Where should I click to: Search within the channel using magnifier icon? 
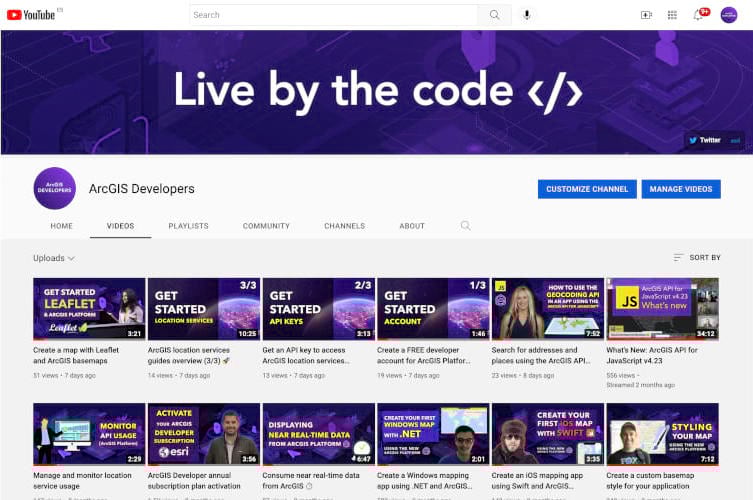point(465,225)
